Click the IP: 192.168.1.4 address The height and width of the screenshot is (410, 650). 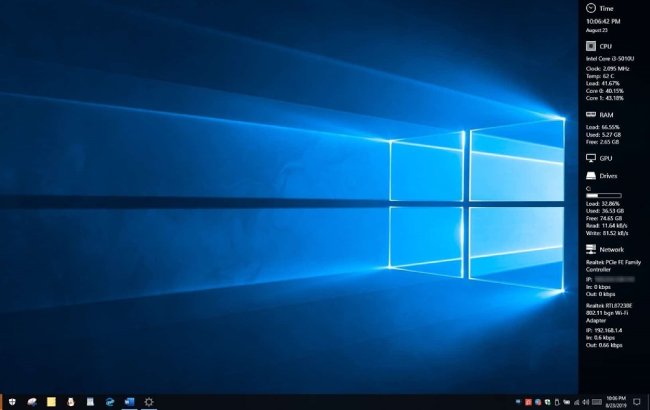tap(604, 330)
